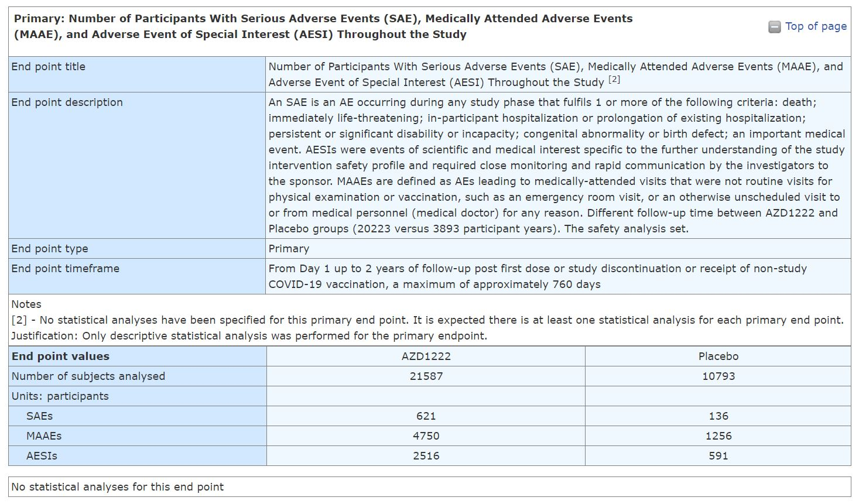Click the AZD1222 AESIs value 2516
Image resolution: width=859 pixels, height=504 pixels.
pos(426,456)
